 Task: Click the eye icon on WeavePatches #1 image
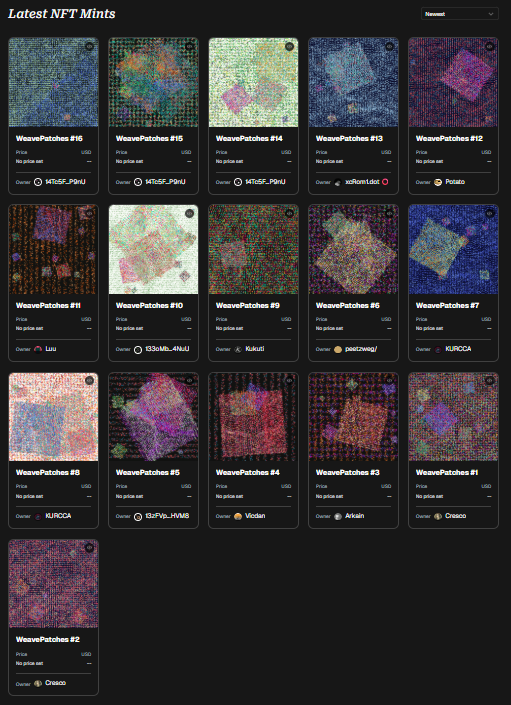489,380
